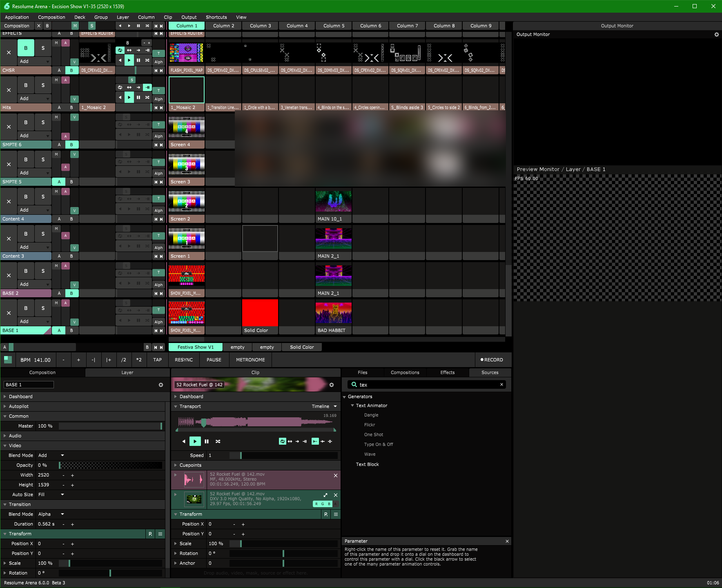
Task: Click the Clip panel loop playback icon
Action: point(282,441)
